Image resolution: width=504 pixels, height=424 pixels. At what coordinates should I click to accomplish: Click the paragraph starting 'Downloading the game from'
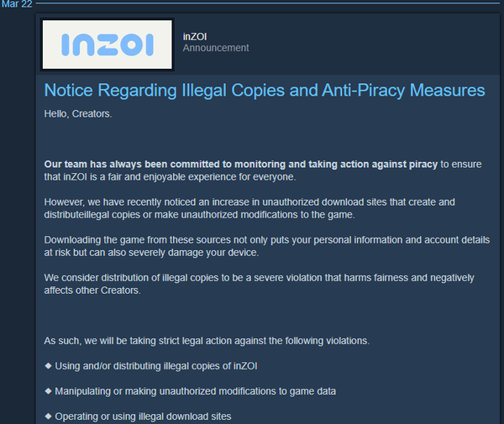(266, 247)
